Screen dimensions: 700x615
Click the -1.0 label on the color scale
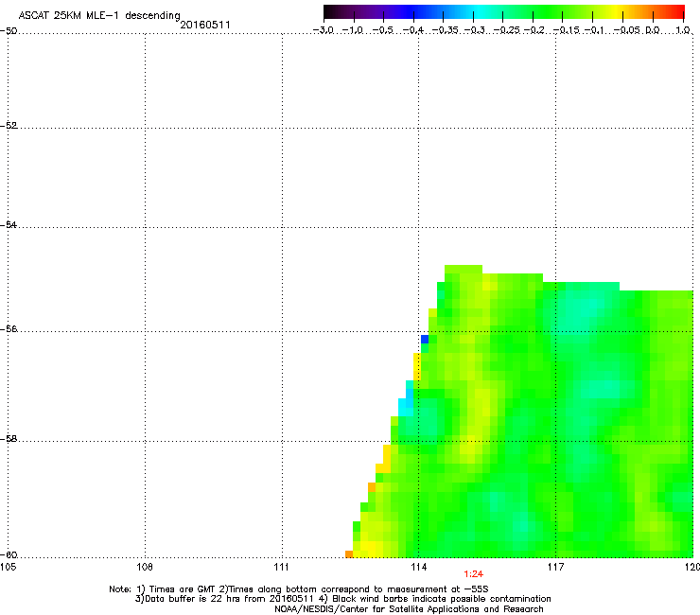[x=353, y=30]
